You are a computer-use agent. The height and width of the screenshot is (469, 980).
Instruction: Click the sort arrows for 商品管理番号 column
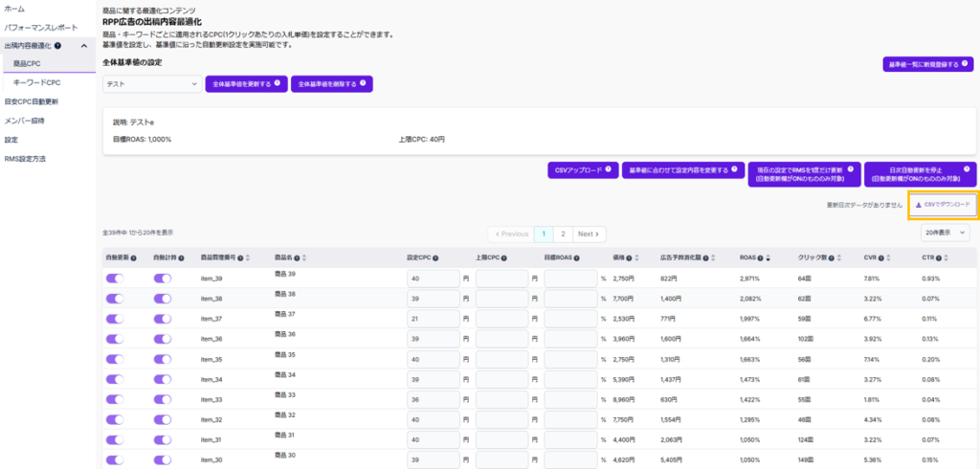[x=249, y=257]
